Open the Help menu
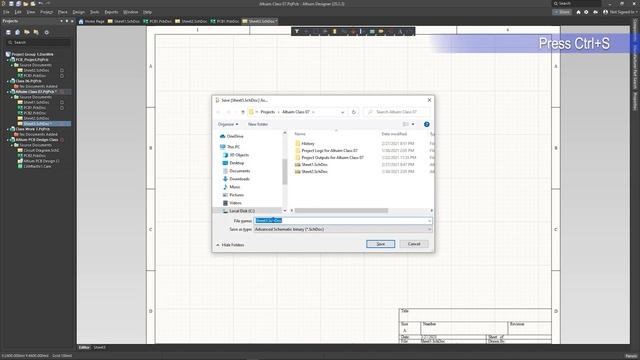 [x=147, y=12]
